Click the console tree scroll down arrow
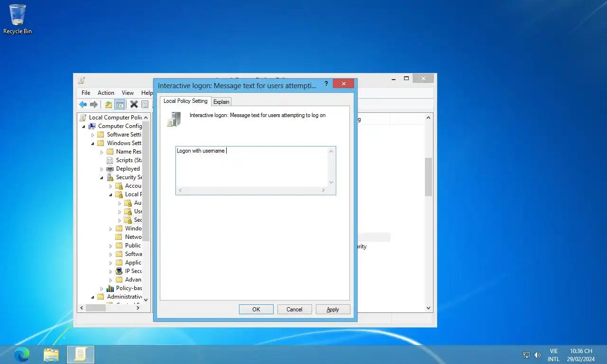This screenshot has width=607, height=364. click(146, 300)
